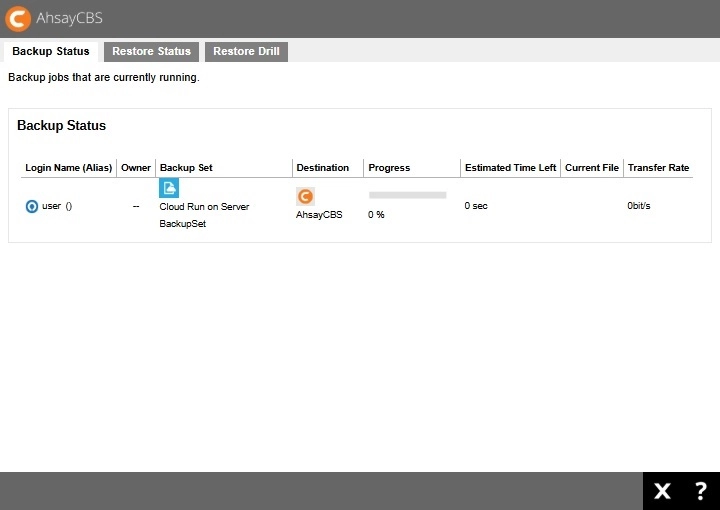Click the 'AhsayCBS' title in header bar
This screenshot has height=510, width=720.
[x=69, y=18]
